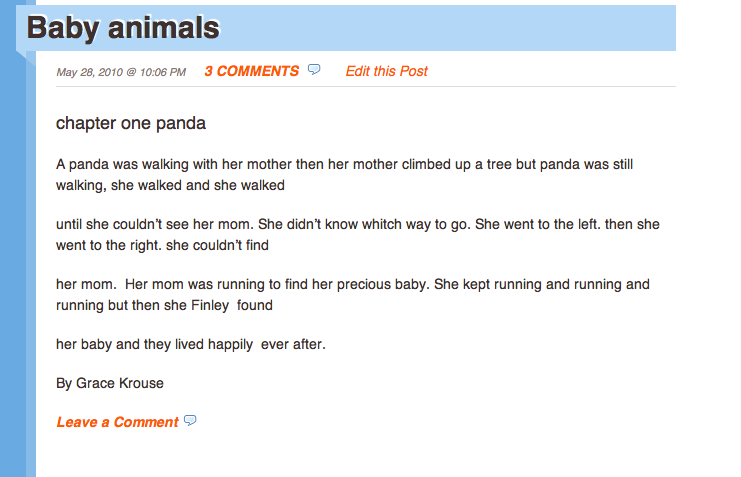Click the speech bubble icon after Leave a Comment

click(x=190, y=420)
